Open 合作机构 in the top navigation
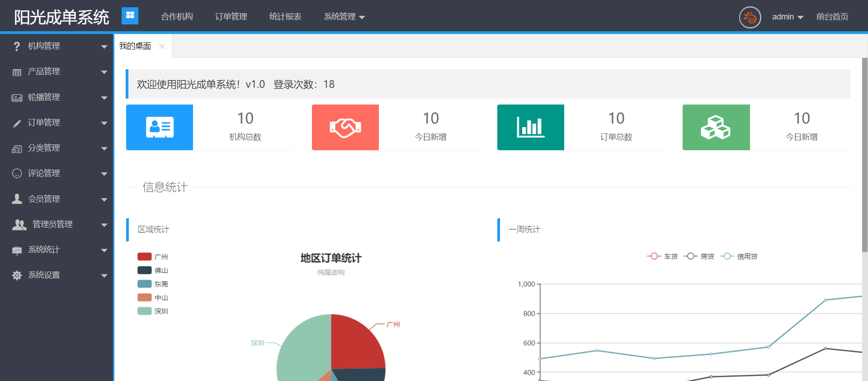The image size is (868, 381). tap(177, 17)
